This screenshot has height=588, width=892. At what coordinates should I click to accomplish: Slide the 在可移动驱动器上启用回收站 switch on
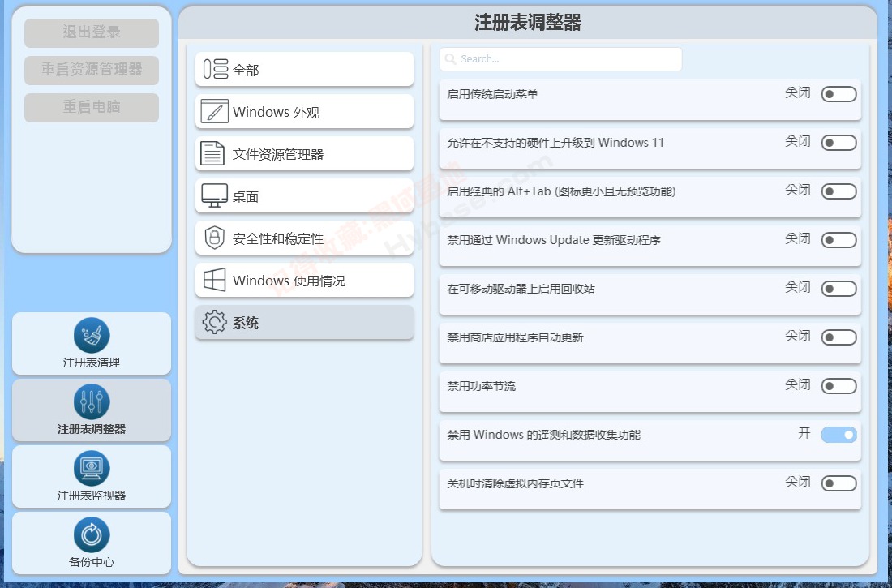point(838,289)
